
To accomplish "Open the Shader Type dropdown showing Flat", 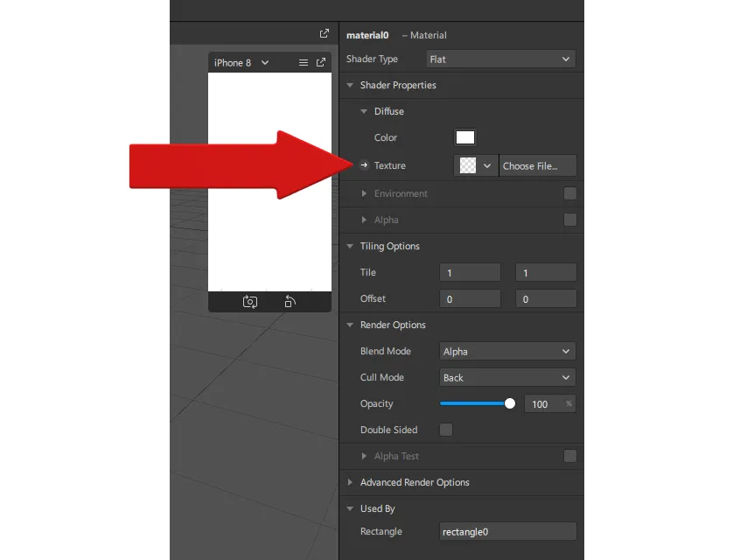I will 500,59.
